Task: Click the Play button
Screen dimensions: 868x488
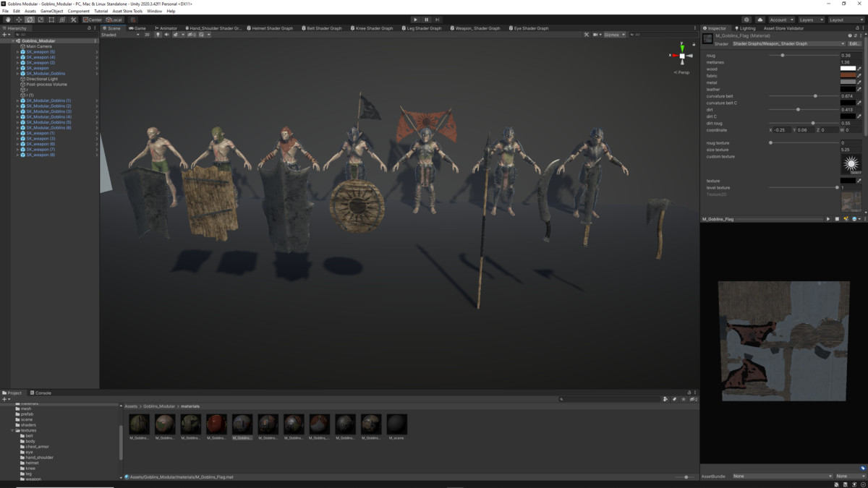Action: (415, 20)
